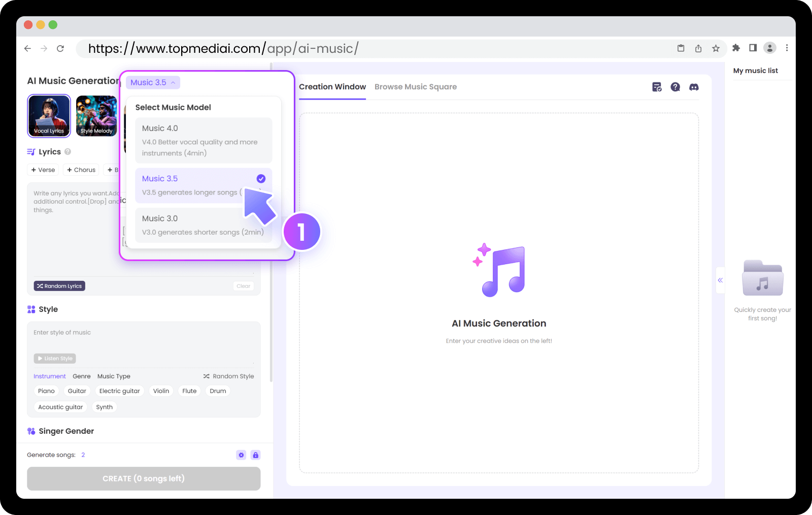
Task: Toggle the Violin instrument tag
Action: pyautogui.click(x=161, y=391)
